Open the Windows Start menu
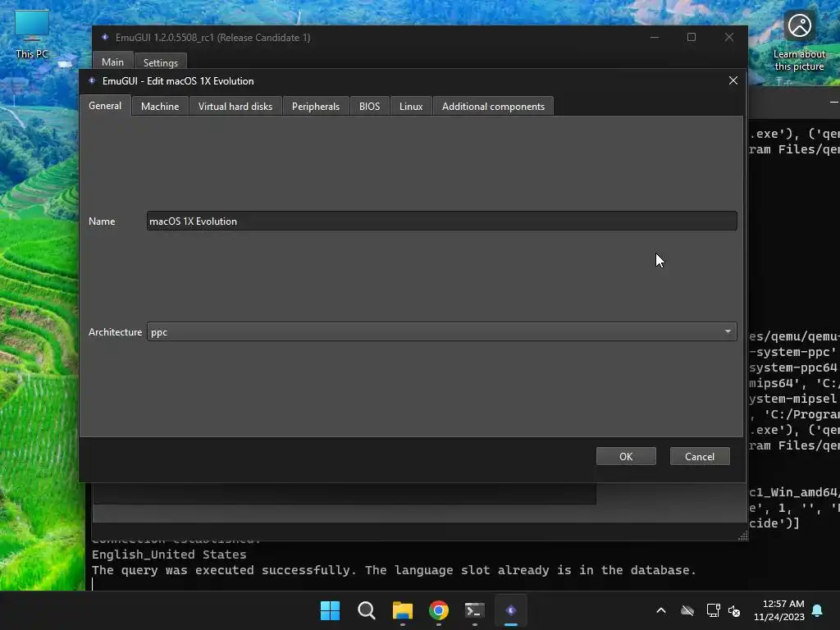This screenshot has height=630, width=840. pyautogui.click(x=330, y=610)
